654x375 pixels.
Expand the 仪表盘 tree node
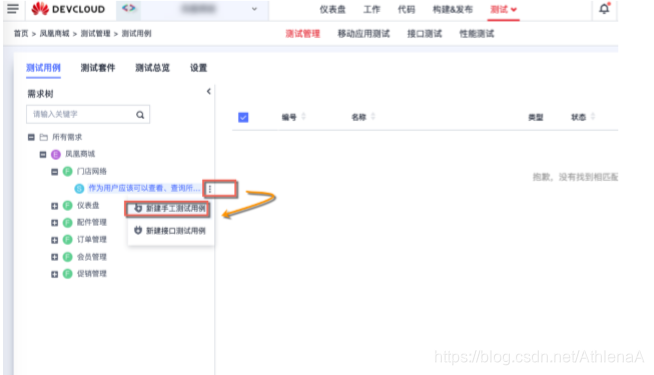pyautogui.click(x=55, y=206)
